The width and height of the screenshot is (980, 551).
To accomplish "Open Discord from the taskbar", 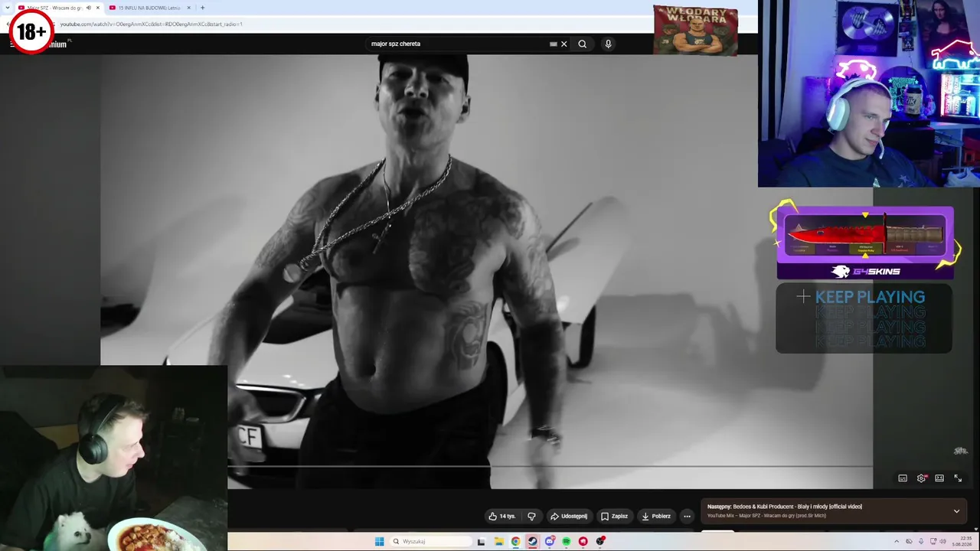I will pyautogui.click(x=549, y=542).
